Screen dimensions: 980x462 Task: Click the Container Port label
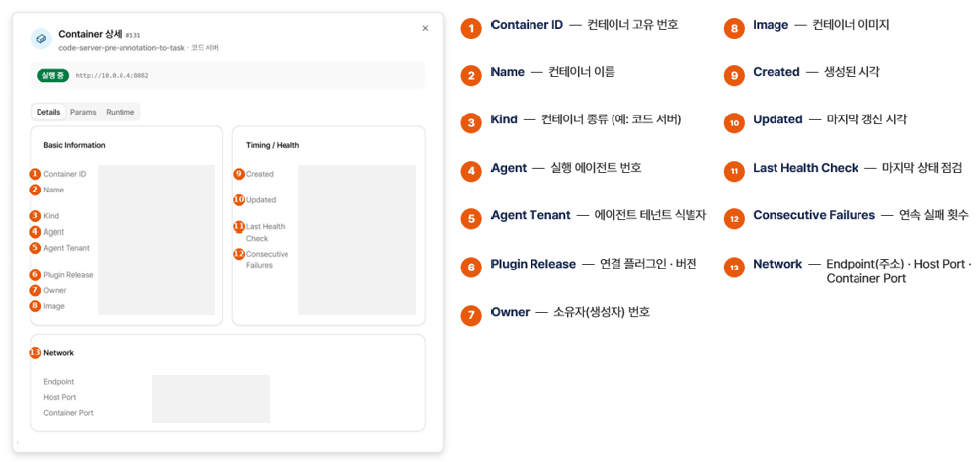pos(69,413)
